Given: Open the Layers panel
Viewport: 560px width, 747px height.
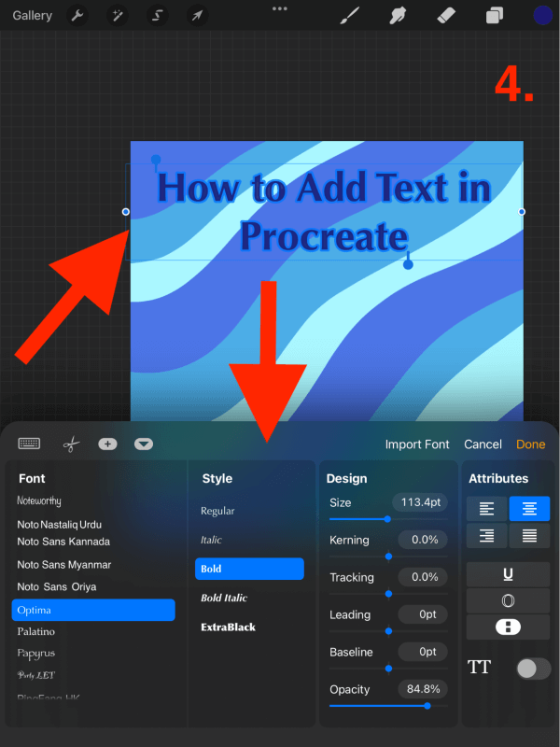Looking at the screenshot, I should click(495, 16).
